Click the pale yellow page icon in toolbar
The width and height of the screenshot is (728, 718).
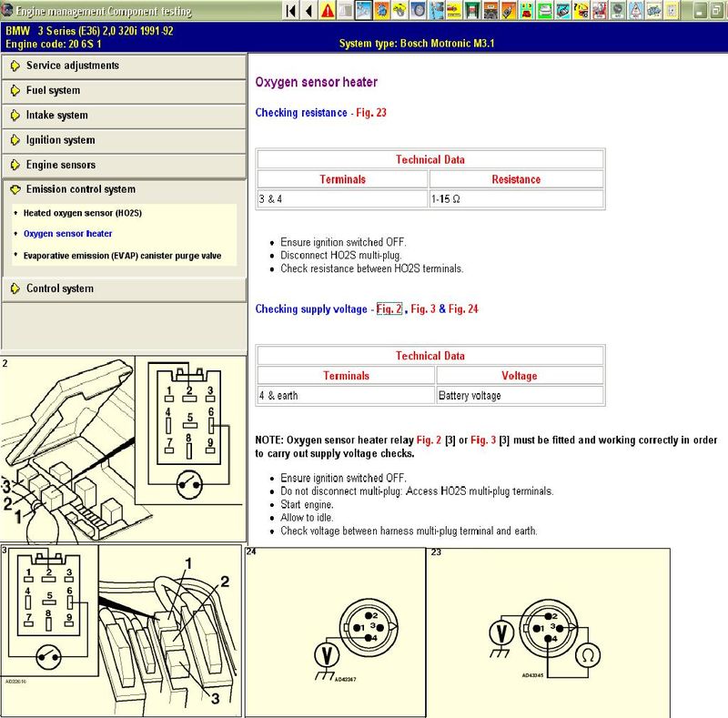(672, 10)
